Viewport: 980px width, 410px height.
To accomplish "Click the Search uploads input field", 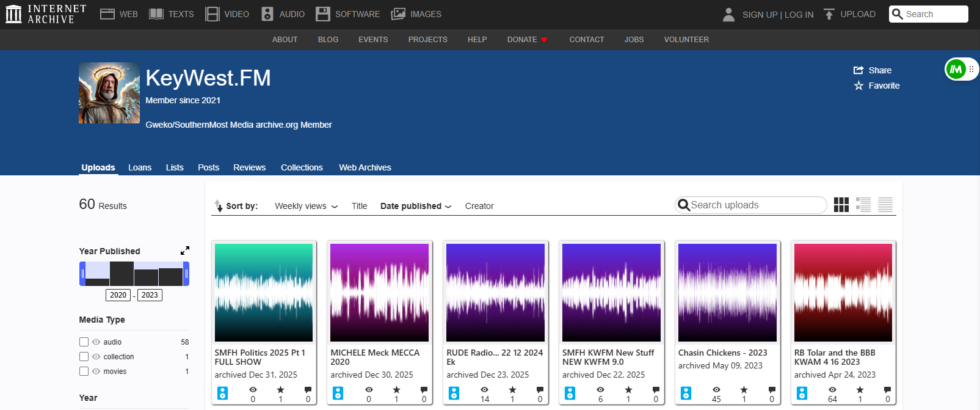I will click(x=756, y=205).
